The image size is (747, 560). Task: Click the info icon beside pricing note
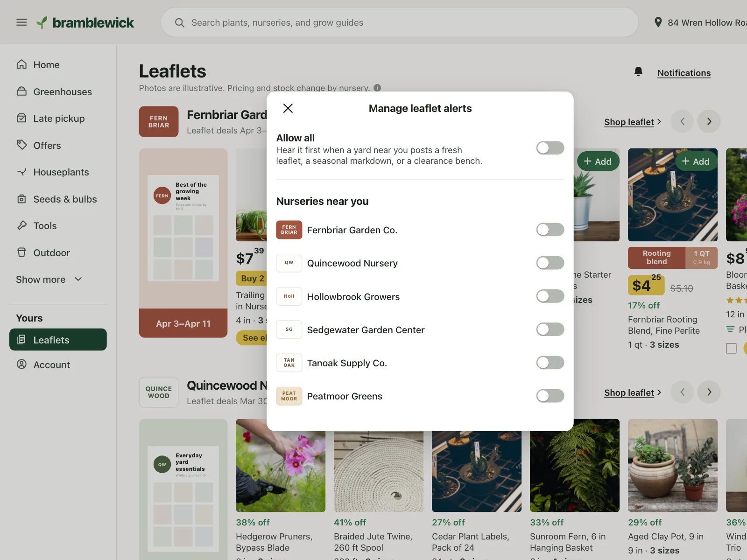click(x=377, y=88)
